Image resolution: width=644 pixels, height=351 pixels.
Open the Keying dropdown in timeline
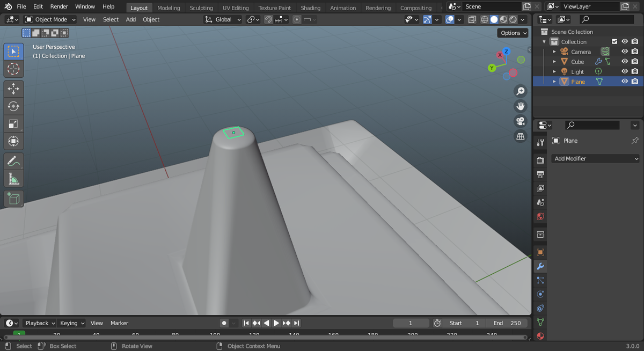pyautogui.click(x=72, y=323)
